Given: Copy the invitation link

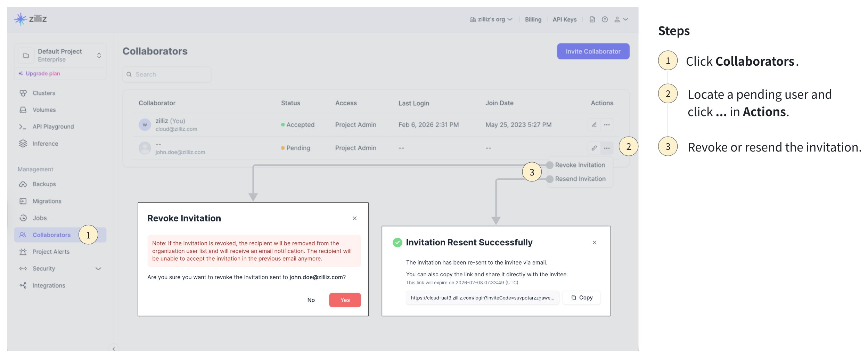Looking at the screenshot, I should click(x=582, y=298).
